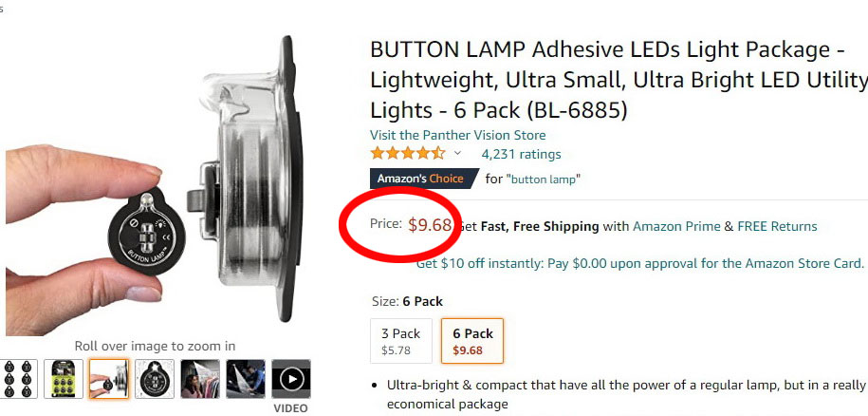
Task: Follow the Amazon Prime link
Action: 676,226
